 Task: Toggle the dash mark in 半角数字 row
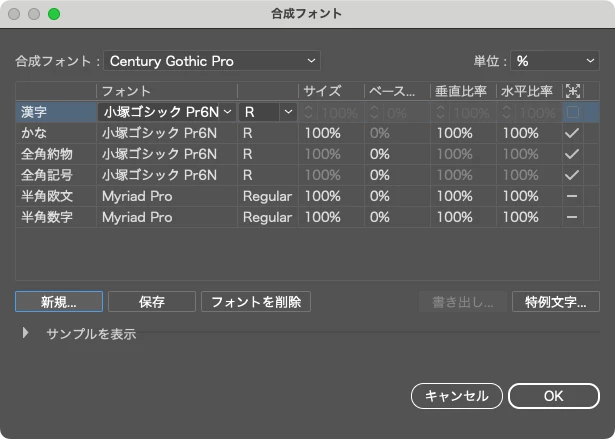(x=572, y=217)
